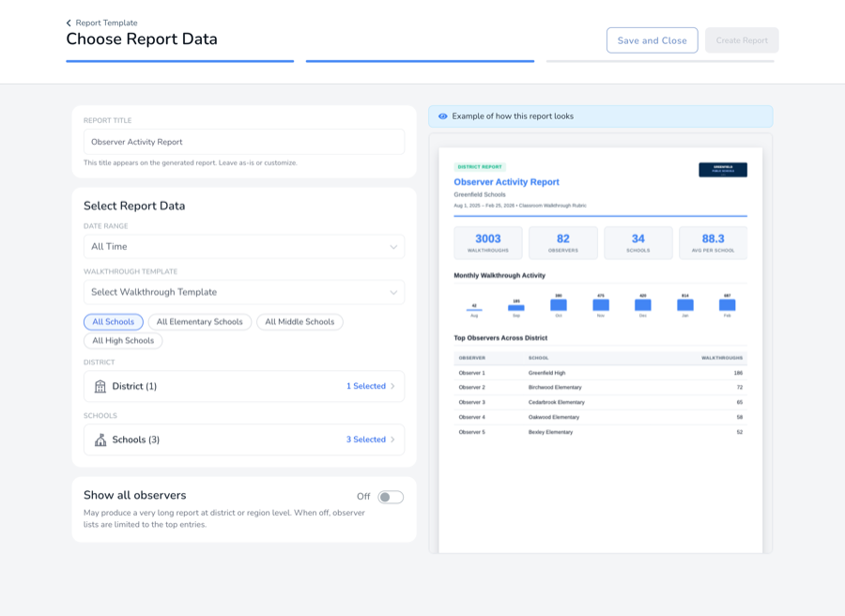The image size is (845, 616).
Task: Click Example of how this report looks
Action: (513, 116)
